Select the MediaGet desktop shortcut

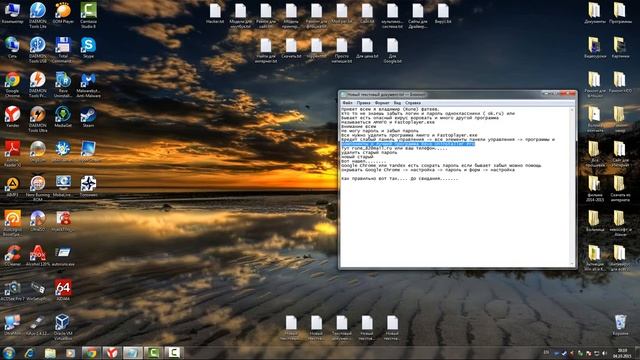coord(63,117)
